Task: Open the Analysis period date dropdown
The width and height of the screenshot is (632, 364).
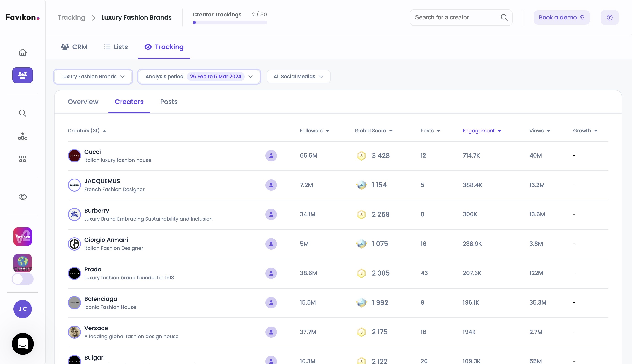Action: (x=199, y=77)
